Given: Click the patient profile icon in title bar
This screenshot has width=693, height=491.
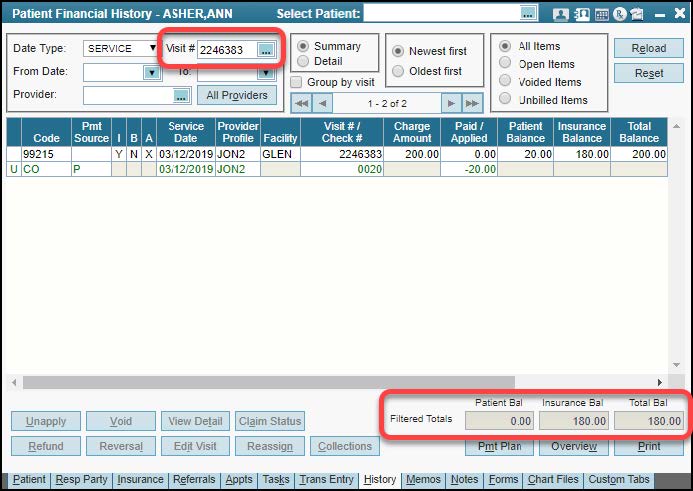Looking at the screenshot, I should [x=560, y=14].
